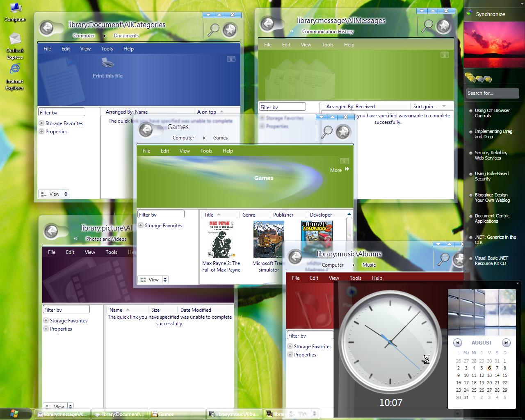Open the Tools menu in the Music window
This screenshot has height=420, width=525.
click(x=356, y=278)
